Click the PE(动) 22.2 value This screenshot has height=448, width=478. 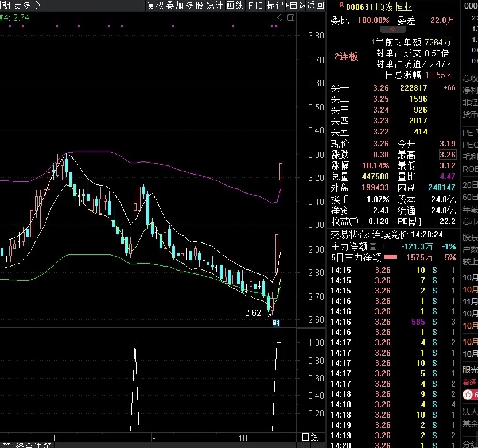coord(447,221)
